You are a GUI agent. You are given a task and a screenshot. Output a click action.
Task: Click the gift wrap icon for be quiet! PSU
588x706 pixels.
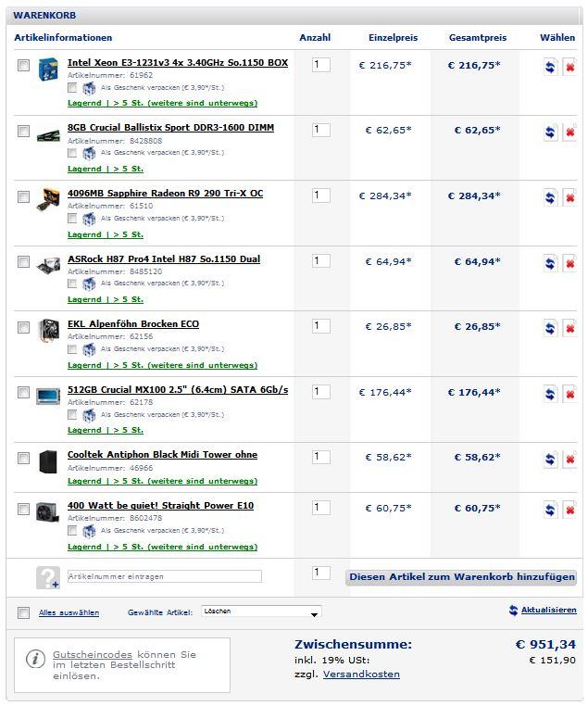(x=89, y=531)
